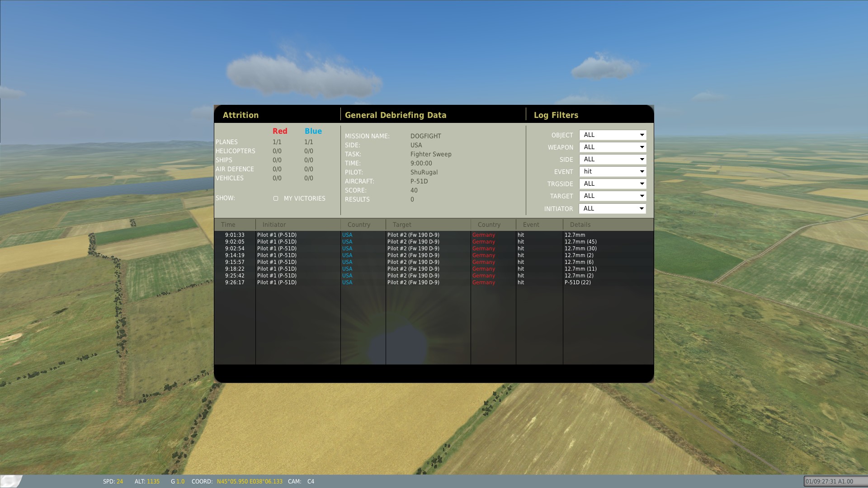Click the Red attrition column label

click(x=280, y=131)
